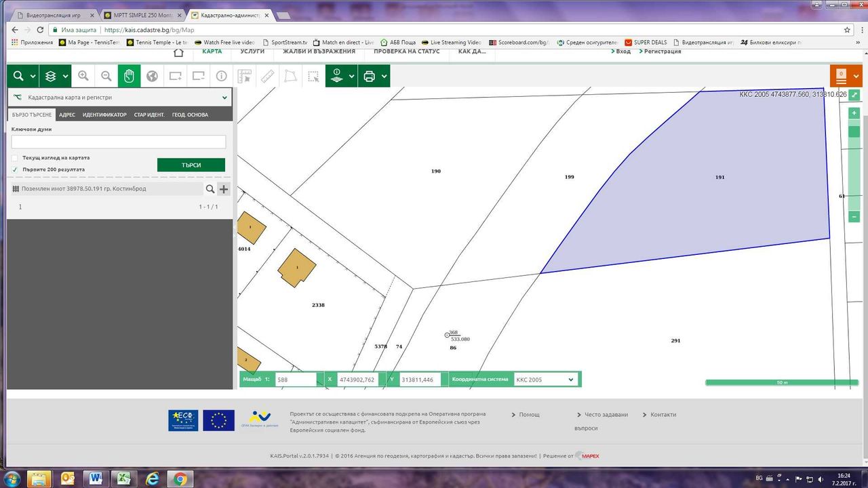Select the zoom out magnifier tool
868x488 pixels.
point(106,76)
